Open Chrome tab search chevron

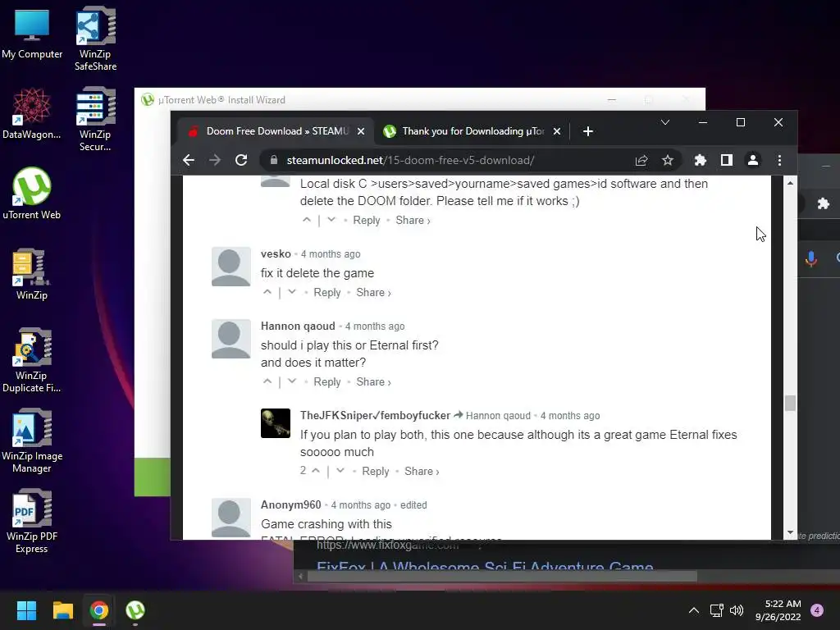[664, 123]
